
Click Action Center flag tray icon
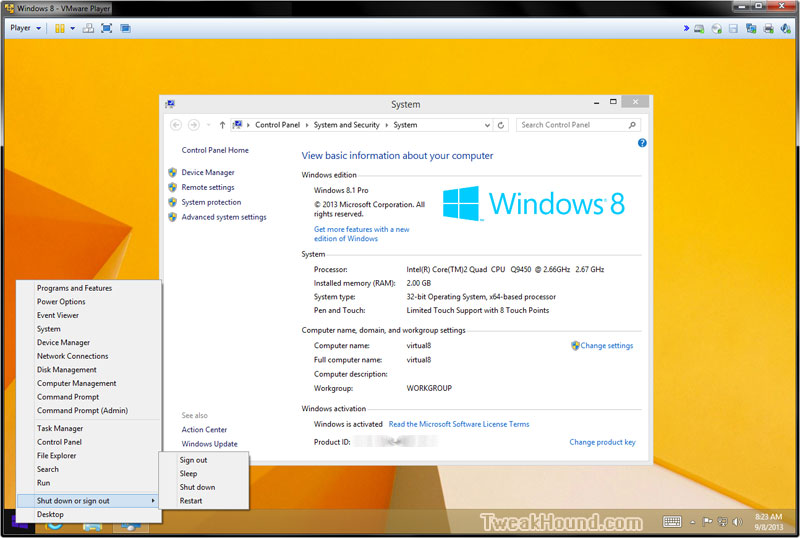(x=707, y=522)
